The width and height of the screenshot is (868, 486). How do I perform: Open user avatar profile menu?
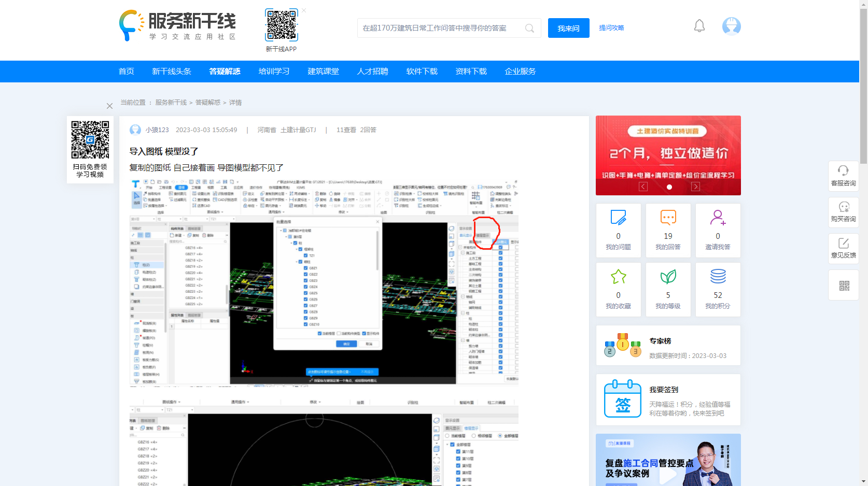[x=732, y=26]
